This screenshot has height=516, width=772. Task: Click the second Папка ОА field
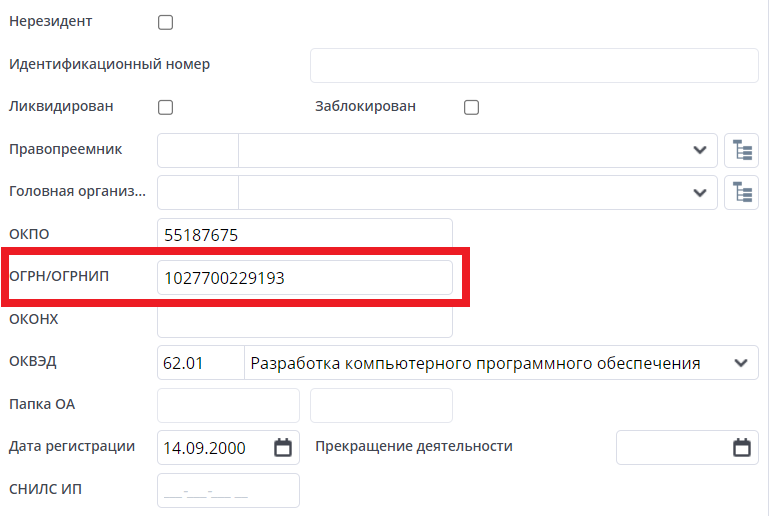click(x=381, y=405)
